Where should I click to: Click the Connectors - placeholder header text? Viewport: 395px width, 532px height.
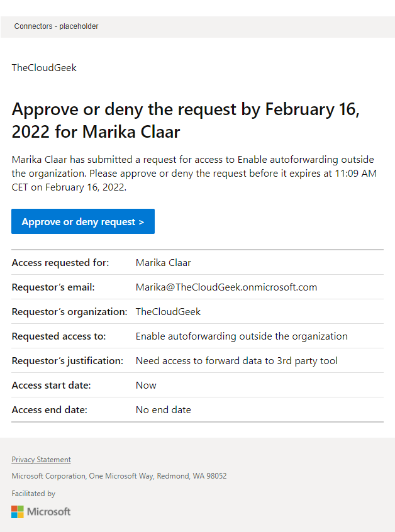click(57, 26)
